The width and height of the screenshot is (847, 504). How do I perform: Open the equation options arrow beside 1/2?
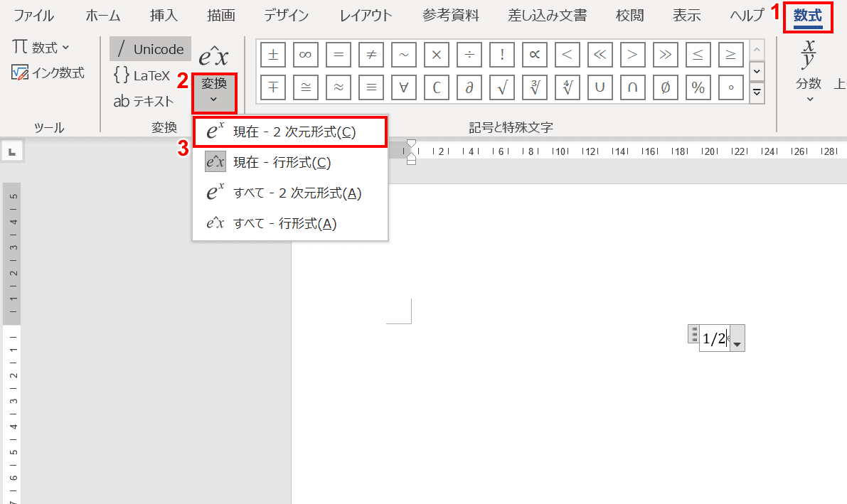(737, 338)
